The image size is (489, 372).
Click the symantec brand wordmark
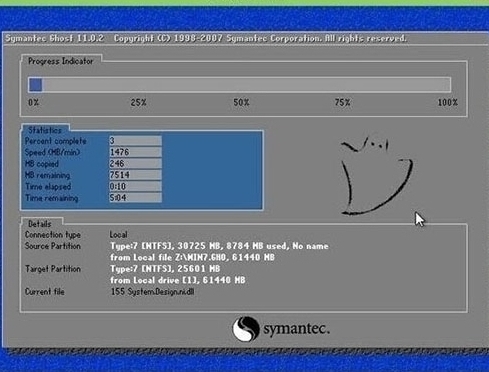click(x=297, y=329)
